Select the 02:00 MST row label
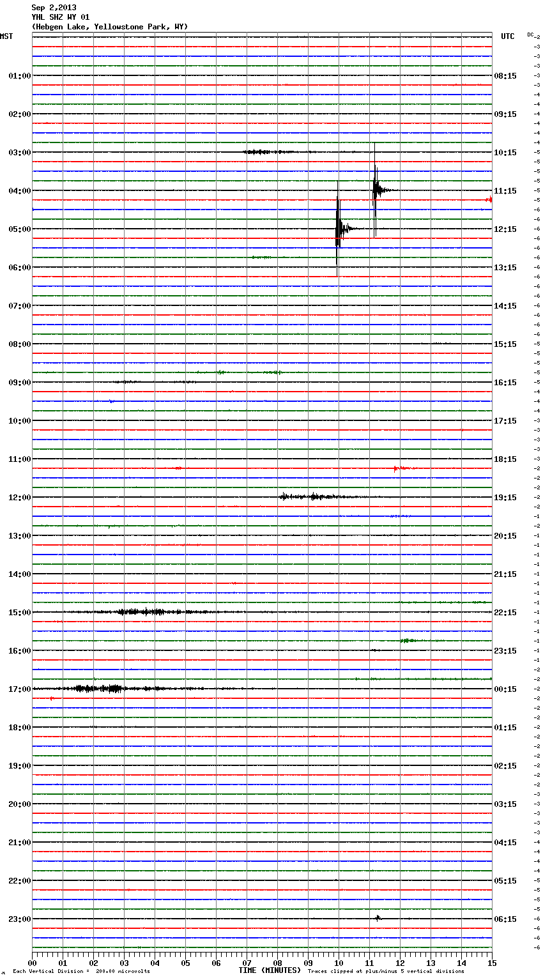 pyautogui.click(x=20, y=114)
